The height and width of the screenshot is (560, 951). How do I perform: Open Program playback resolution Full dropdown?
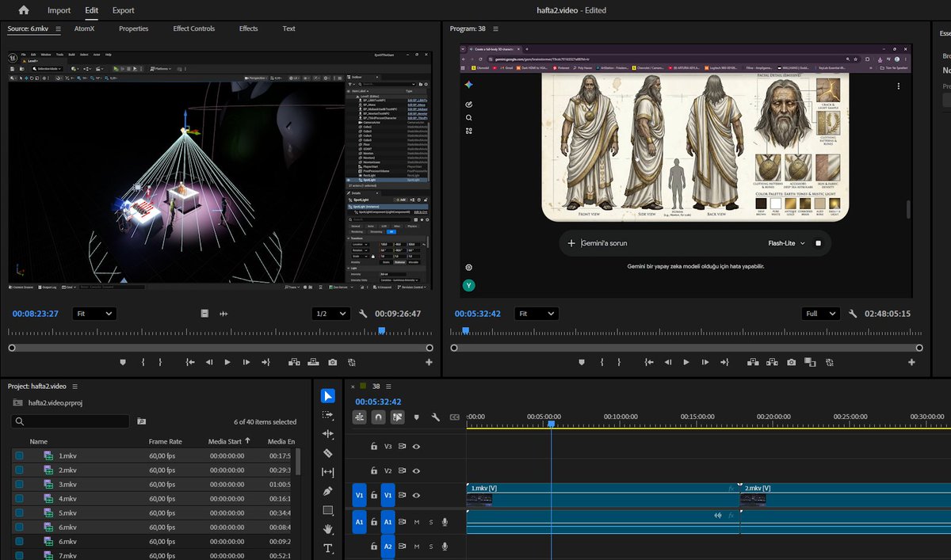point(821,314)
